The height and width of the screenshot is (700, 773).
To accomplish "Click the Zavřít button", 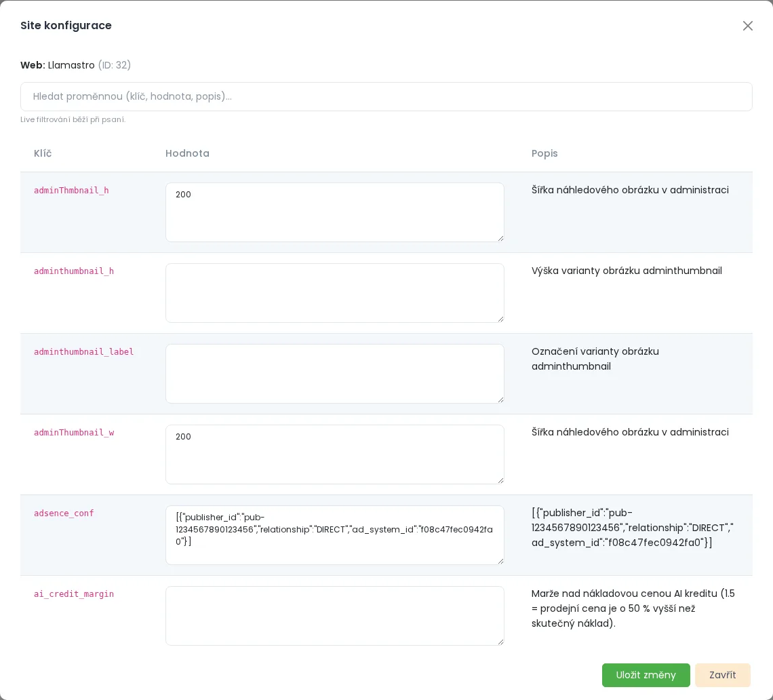I will 722,675.
